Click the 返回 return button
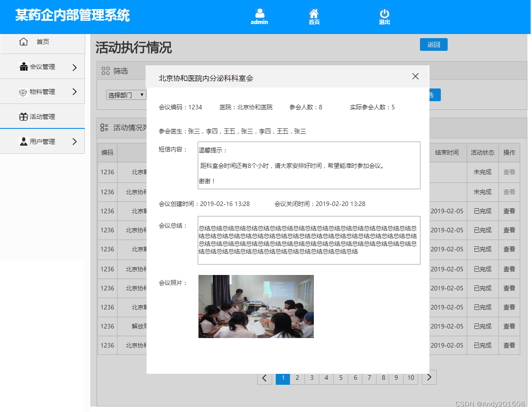 [x=433, y=44]
